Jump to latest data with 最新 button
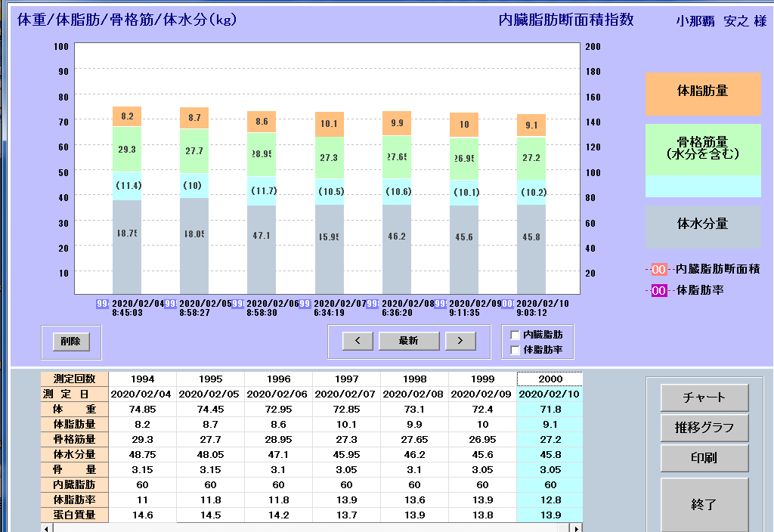This screenshot has height=532, width=774. [409, 341]
